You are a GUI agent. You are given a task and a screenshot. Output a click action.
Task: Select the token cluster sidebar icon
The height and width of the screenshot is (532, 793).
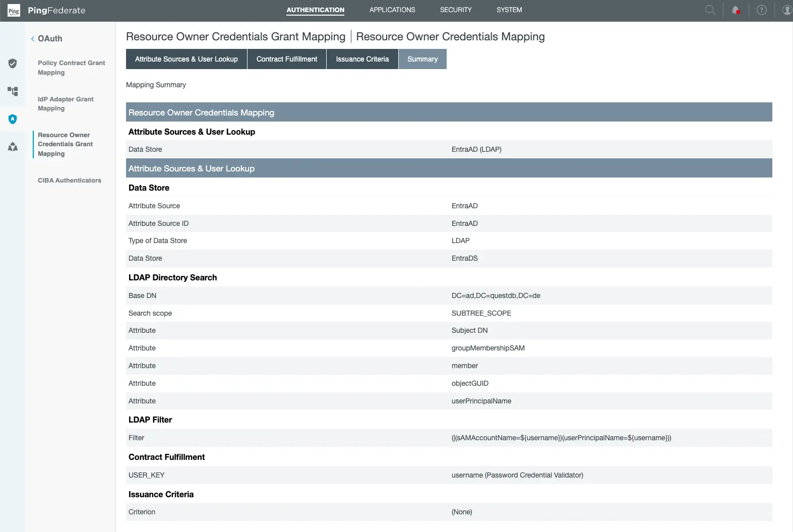point(13,147)
